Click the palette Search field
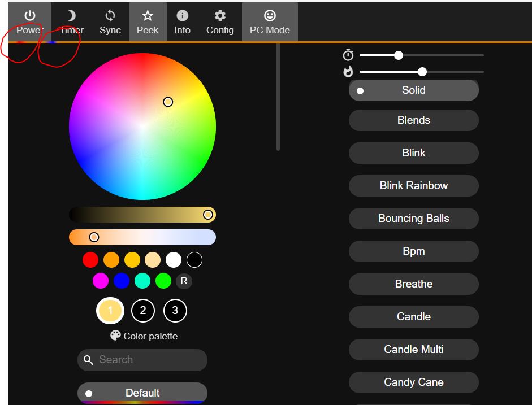The image size is (532, 405). tap(142, 360)
